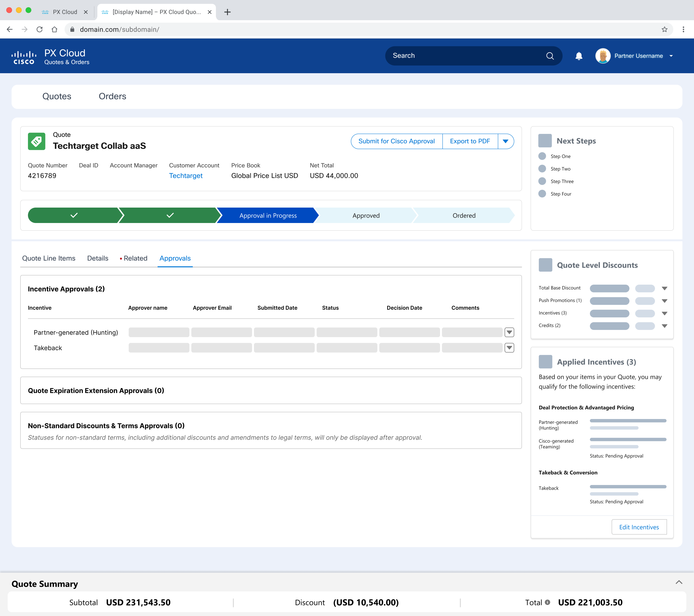Select the Step Four radio circle
Image resolution: width=694 pixels, height=616 pixels.
pyautogui.click(x=542, y=194)
